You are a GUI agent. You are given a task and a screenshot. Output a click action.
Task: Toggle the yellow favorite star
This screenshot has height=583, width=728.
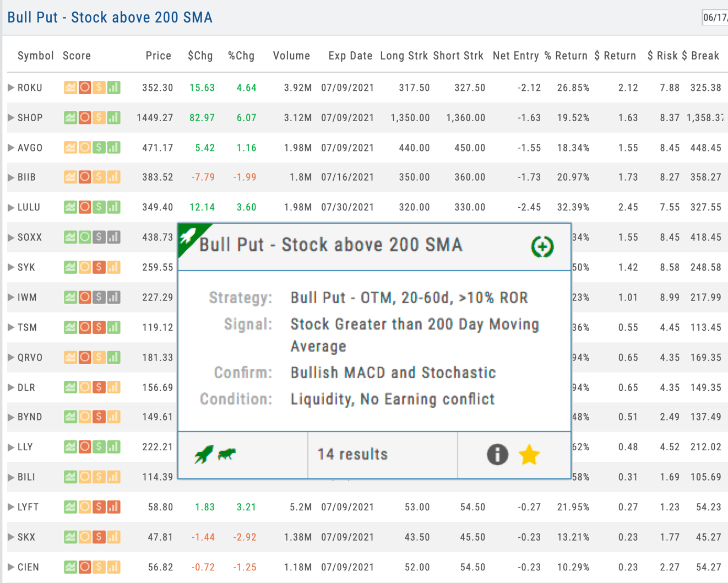coord(529,455)
